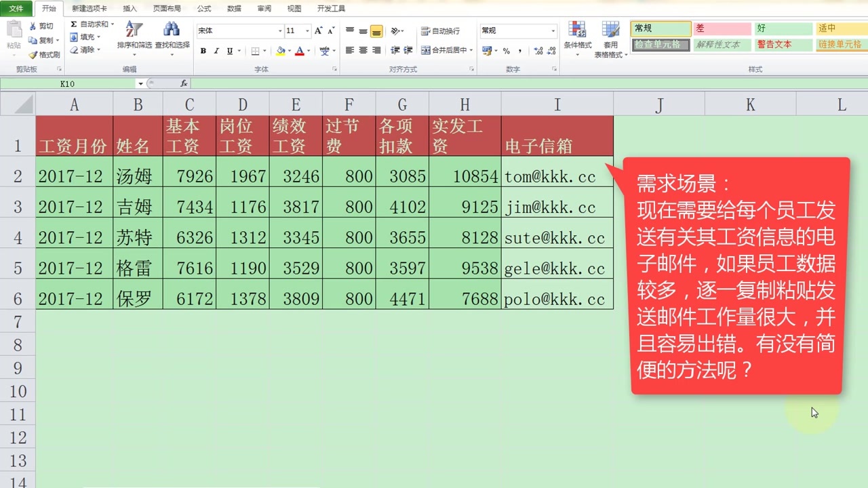Image resolution: width=868 pixels, height=488 pixels.
Task: Click the Fill (填充) down-arrow icon
Action: (x=74, y=37)
